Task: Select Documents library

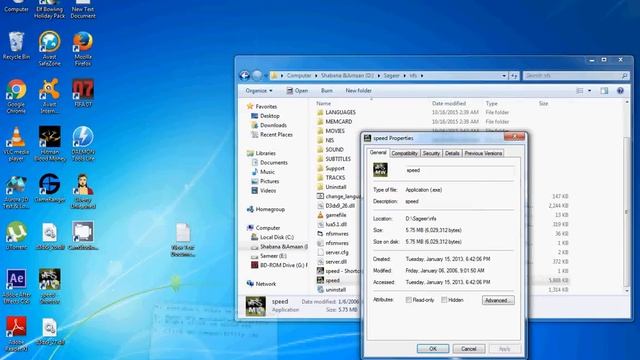Action: click(x=269, y=162)
